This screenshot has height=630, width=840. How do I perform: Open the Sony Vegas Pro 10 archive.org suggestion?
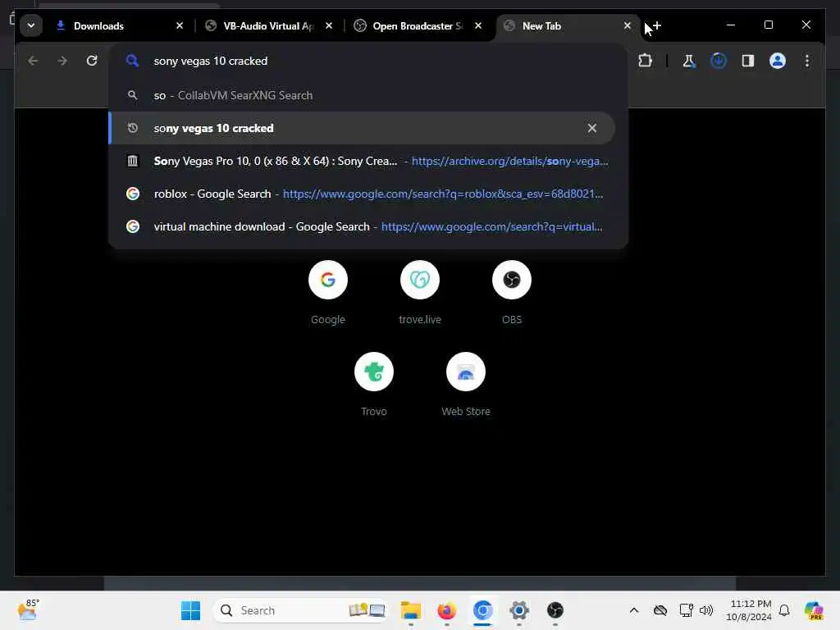pos(362,161)
